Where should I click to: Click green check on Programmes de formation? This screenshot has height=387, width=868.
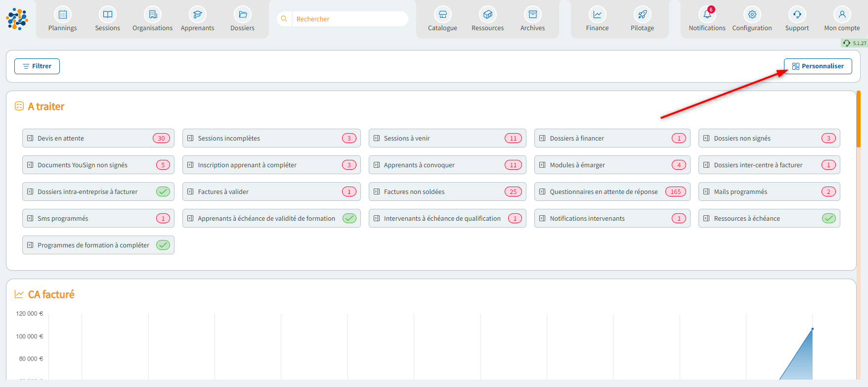pyautogui.click(x=163, y=245)
